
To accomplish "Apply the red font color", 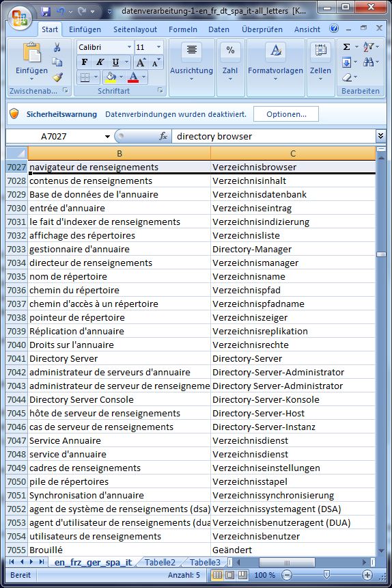I will click(133, 77).
